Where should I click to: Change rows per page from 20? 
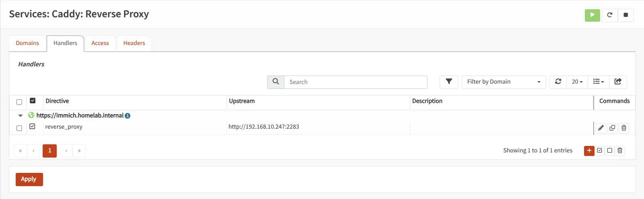click(577, 82)
